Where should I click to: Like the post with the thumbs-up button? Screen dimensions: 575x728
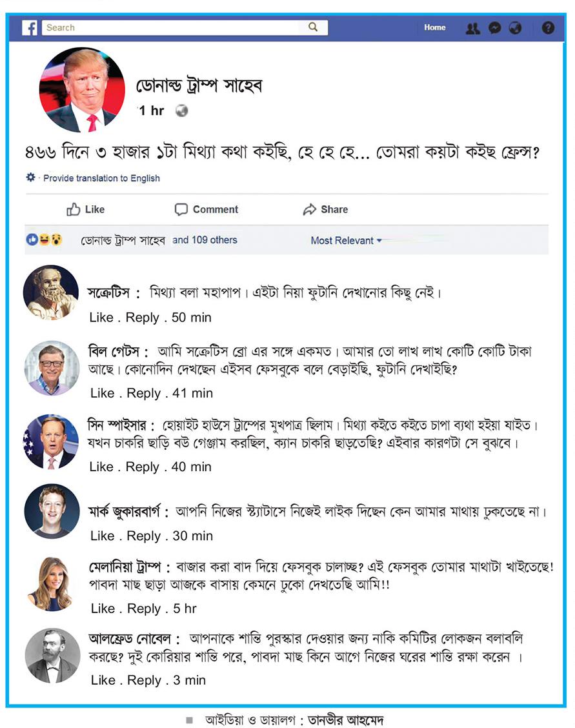tap(85, 209)
